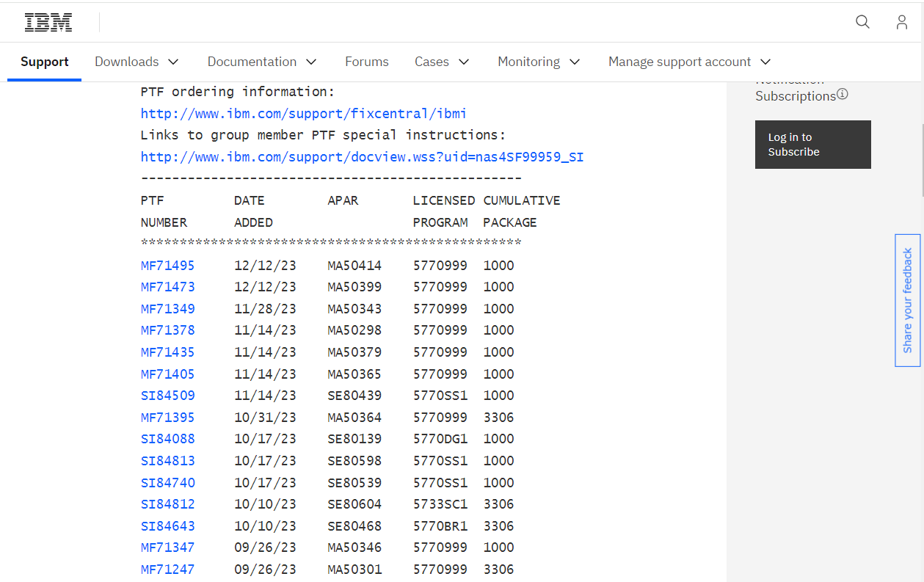Click APAR value MA50399
This screenshot has width=924, height=582.
click(354, 287)
